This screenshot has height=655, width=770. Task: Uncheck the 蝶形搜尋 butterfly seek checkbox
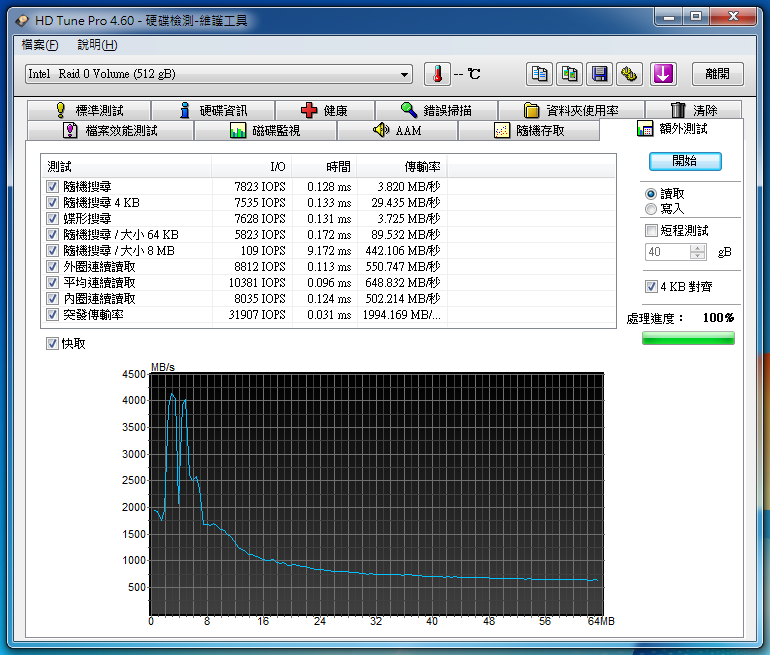pos(52,218)
